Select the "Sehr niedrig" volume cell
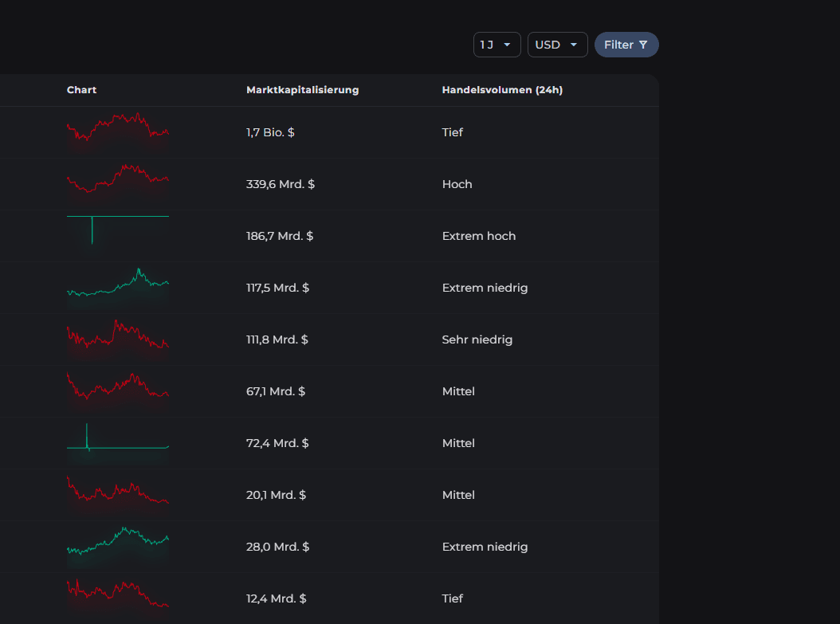The width and height of the screenshot is (840, 624). click(x=477, y=339)
